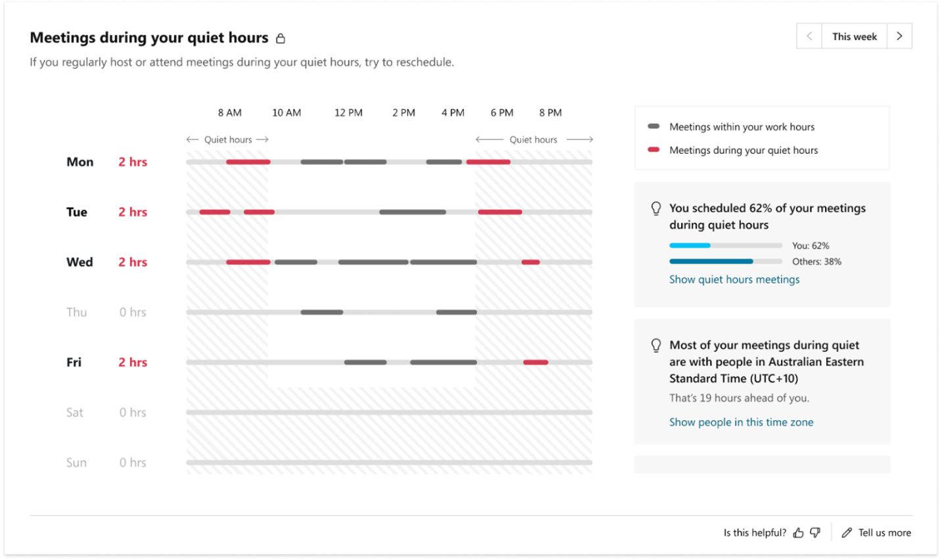Click Tell us more
Viewport: 940px width, 560px height.
point(884,532)
